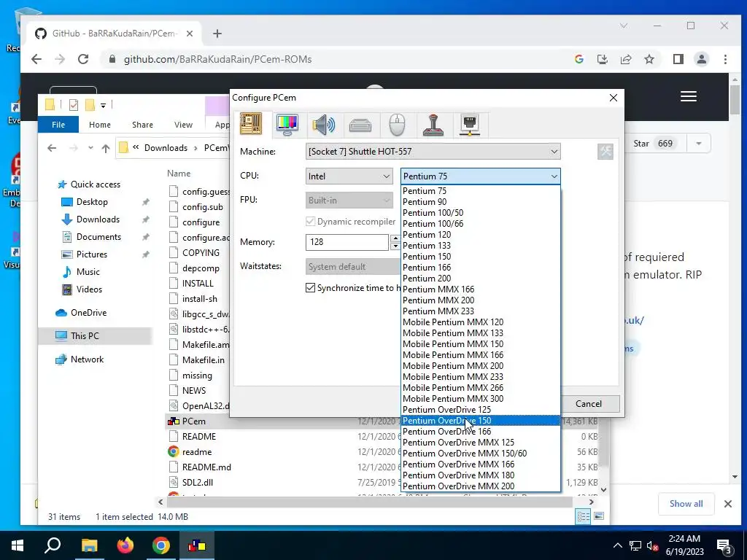Open the Home ribbon tab
The height and width of the screenshot is (560, 747).
[99, 125]
